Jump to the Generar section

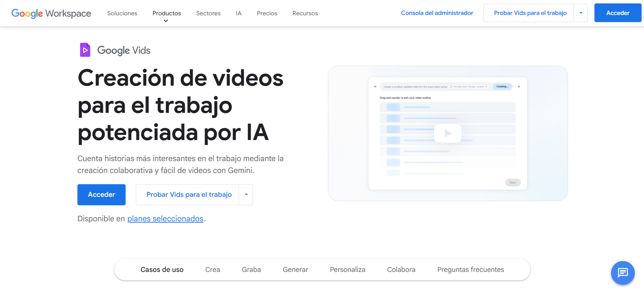(295, 270)
